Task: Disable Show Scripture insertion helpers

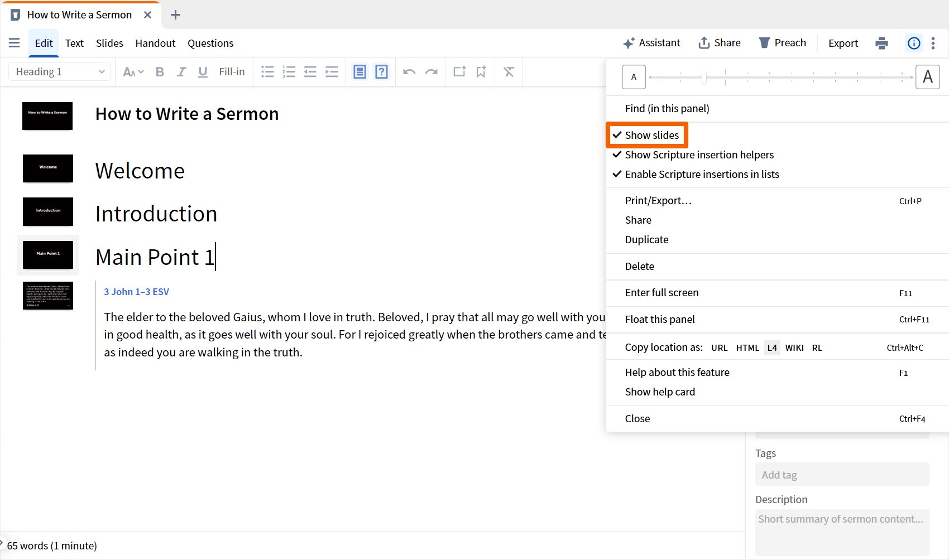Action: [699, 155]
